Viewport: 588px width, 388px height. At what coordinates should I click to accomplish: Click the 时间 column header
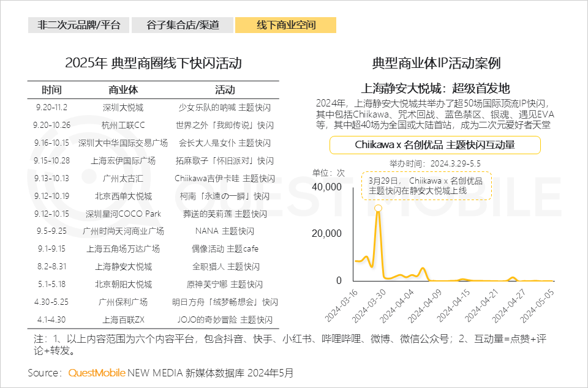point(52,90)
